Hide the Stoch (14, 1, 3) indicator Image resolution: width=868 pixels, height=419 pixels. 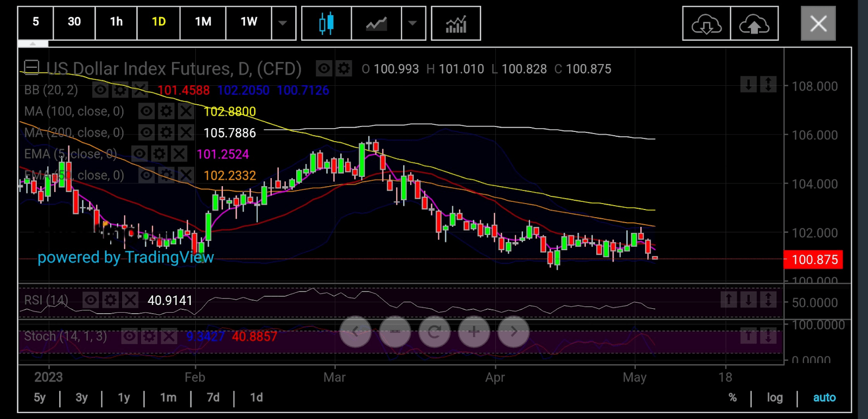[x=129, y=337]
